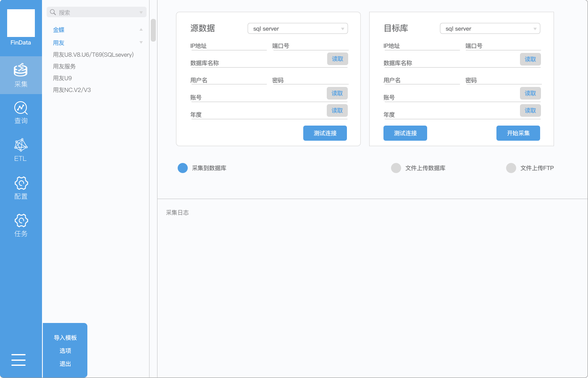The image size is (588, 378).
Task: Select the 采集到数据库 radio button
Action: [x=182, y=168]
